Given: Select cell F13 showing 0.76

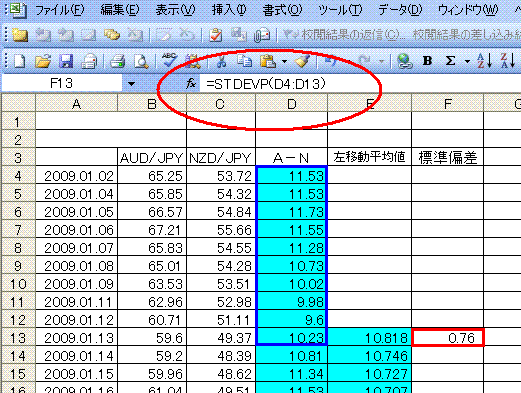Looking at the screenshot, I should coord(448,338).
